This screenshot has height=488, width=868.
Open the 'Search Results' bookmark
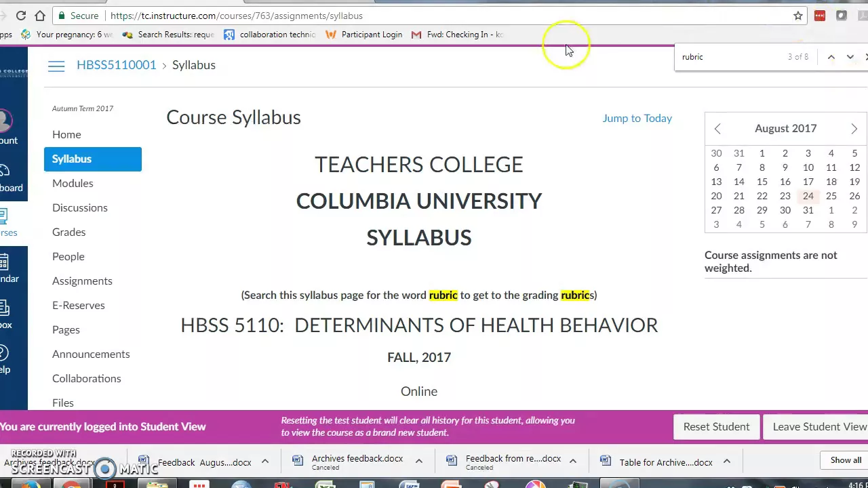pyautogui.click(x=168, y=35)
